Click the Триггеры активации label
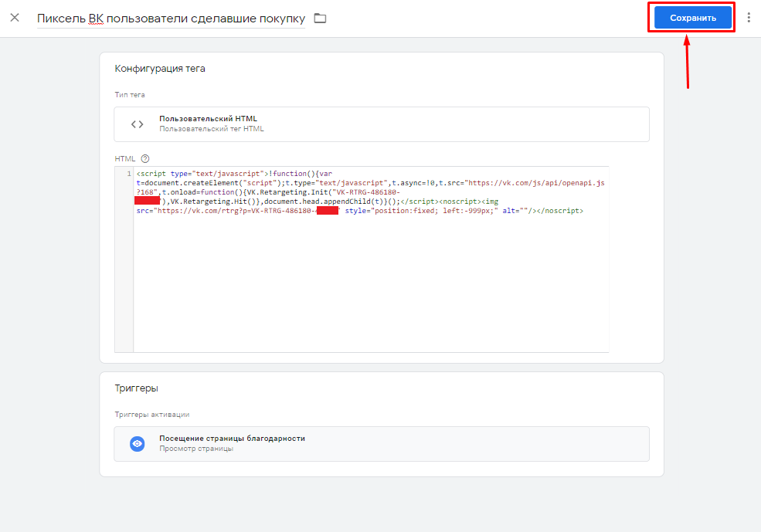 (152, 415)
